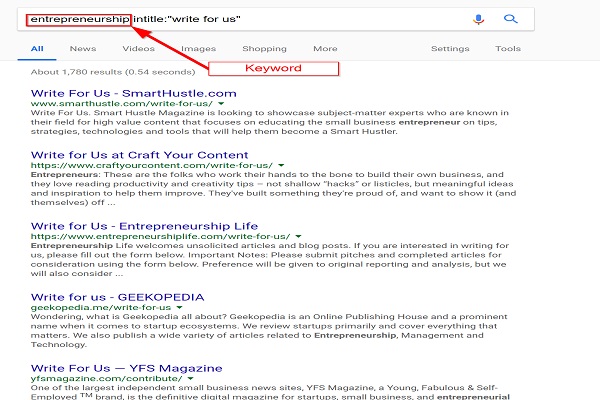Switch to the Images tab

199,49
